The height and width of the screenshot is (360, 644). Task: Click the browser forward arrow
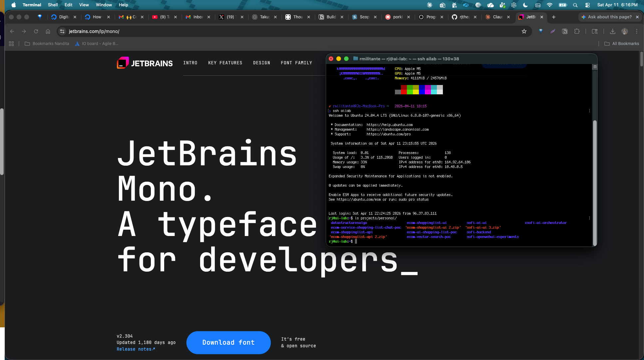[x=24, y=31]
